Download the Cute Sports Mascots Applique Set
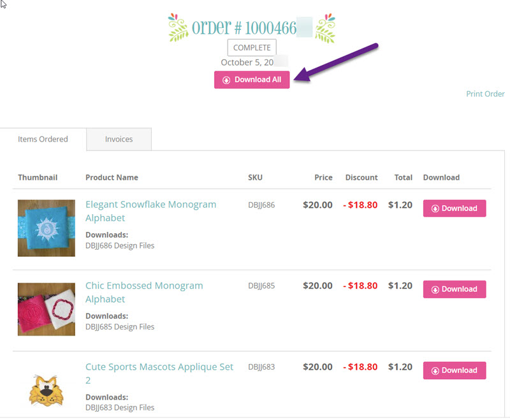The image size is (510, 420). click(x=455, y=370)
